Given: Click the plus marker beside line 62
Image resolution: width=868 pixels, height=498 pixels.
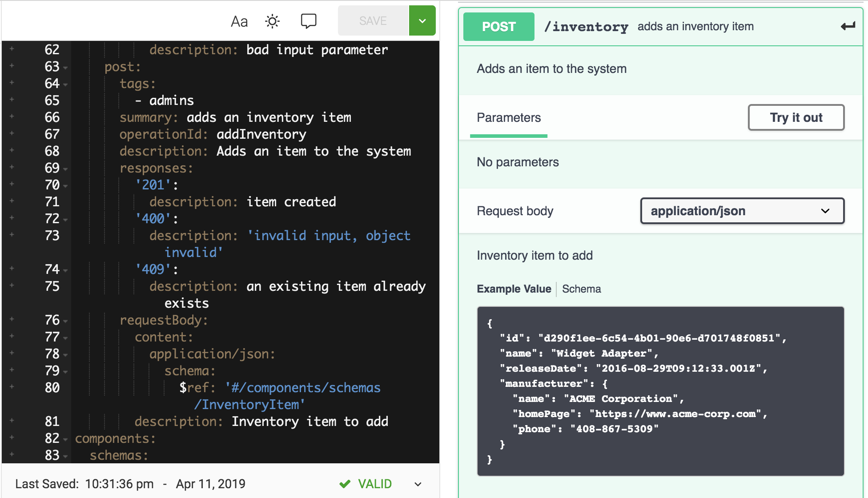Looking at the screenshot, I should coord(12,49).
